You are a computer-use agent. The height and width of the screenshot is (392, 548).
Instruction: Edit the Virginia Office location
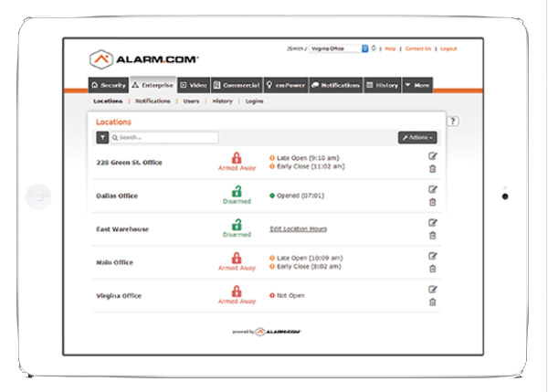(433, 289)
